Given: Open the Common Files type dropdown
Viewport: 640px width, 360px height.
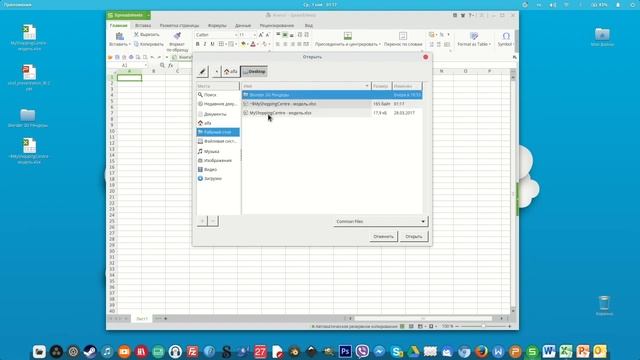Looking at the screenshot, I should [380, 221].
